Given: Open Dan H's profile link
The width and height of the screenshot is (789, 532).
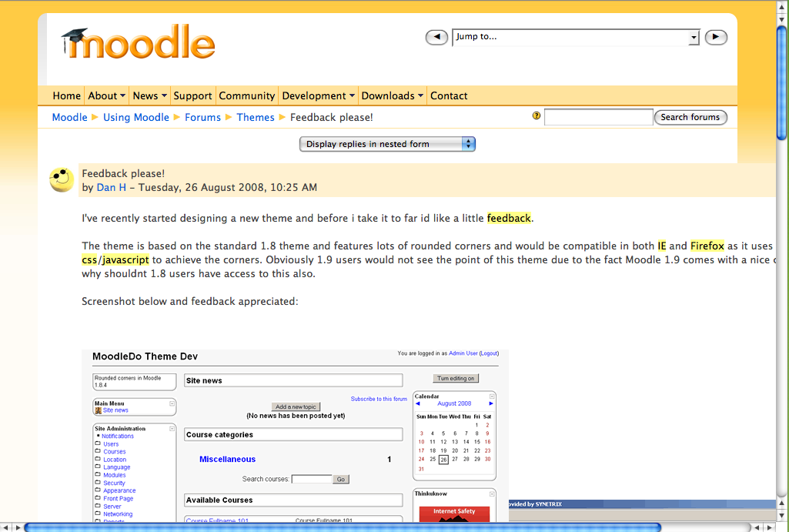Looking at the screenshot, I should [111, 187].
